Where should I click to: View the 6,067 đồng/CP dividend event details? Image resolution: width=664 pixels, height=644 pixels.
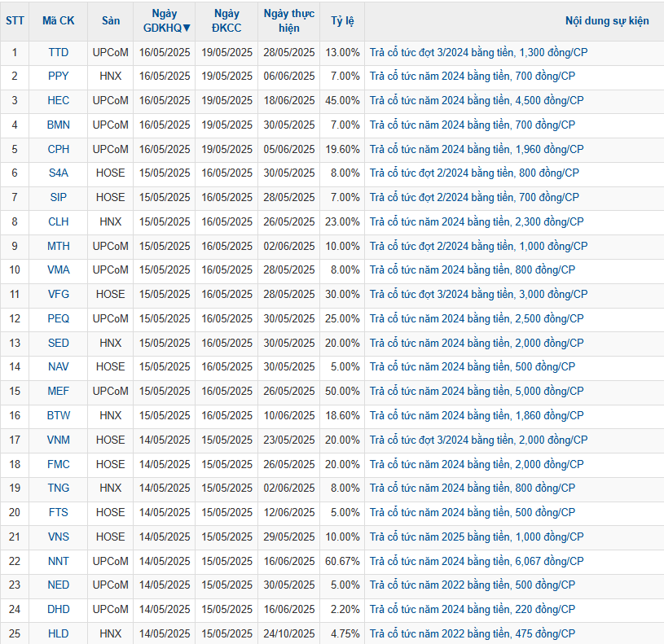pos(477,561)
